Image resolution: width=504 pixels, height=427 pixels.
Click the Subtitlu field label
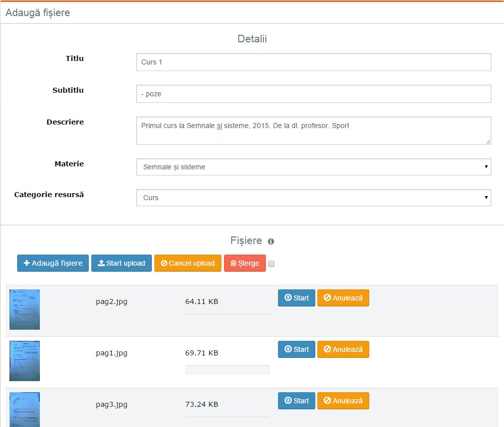coord(68,90)
